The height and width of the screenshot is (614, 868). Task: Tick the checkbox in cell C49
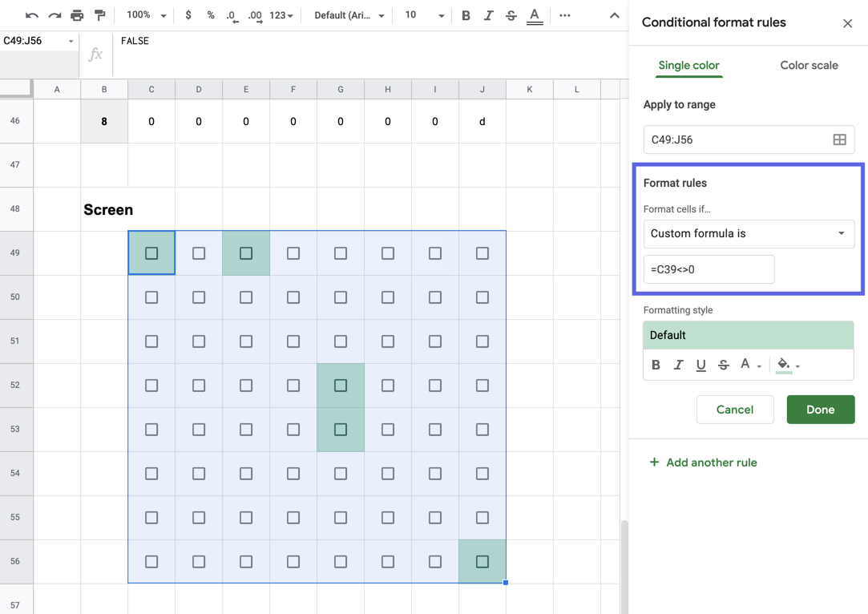click(x=151, y=253)
